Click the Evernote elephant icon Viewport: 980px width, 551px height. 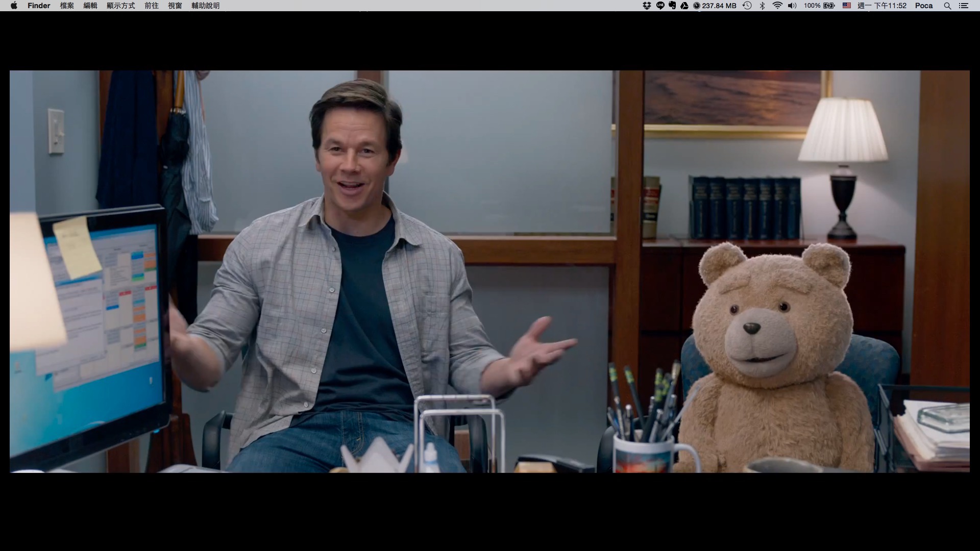(x=672, y=6)
